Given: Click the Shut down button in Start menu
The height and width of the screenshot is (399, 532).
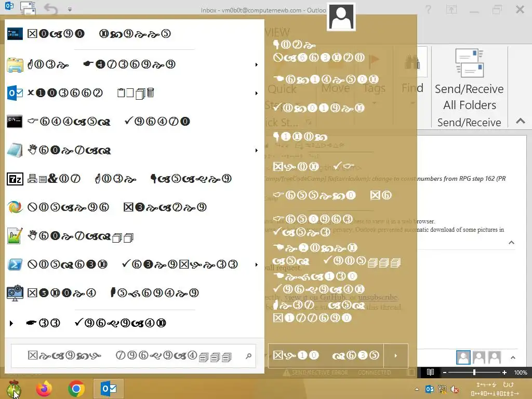Looking at the screenshot, I should [x=326, y=355].
